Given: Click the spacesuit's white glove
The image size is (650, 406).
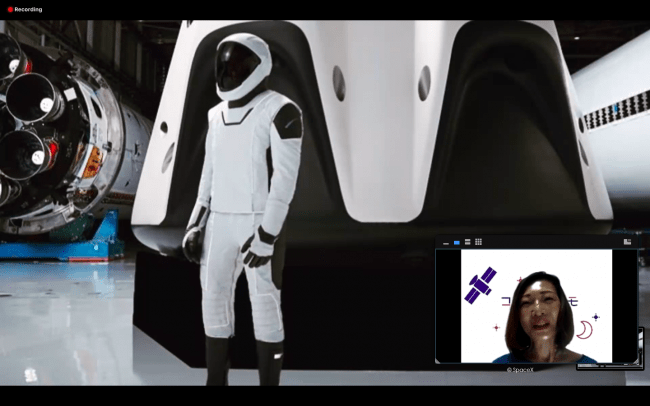Looking at the screenshot, I should 257,247.
